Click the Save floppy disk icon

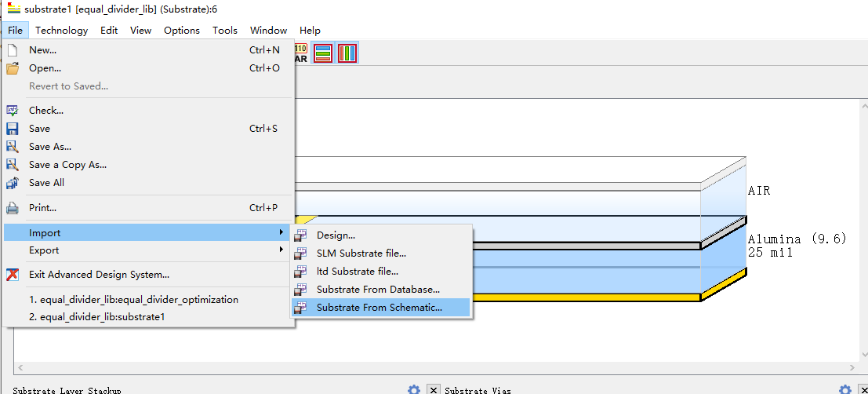point(13,129)
